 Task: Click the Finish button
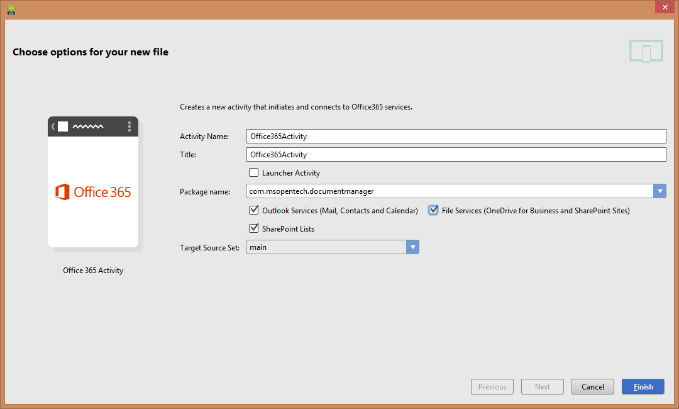(643, 387)
